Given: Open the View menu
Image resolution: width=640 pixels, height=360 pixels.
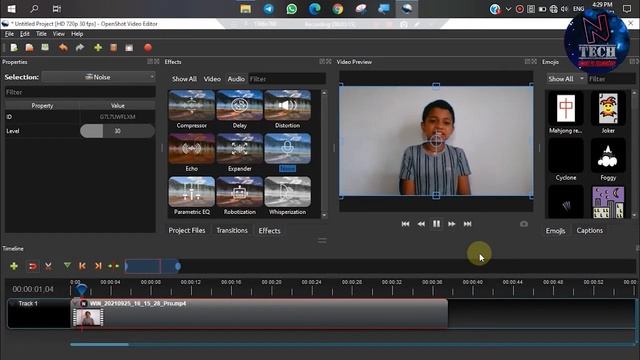Looking at the screenshot, I should pos(59,34).
